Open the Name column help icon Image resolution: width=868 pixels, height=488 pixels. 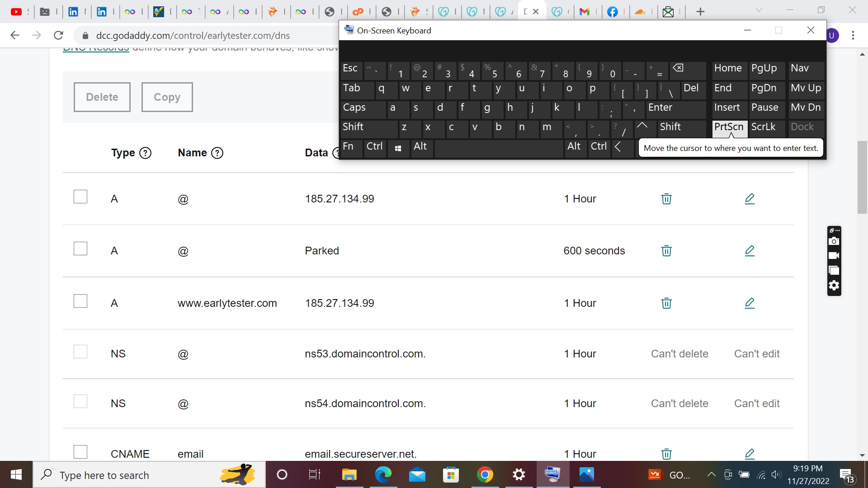point(217,153)
